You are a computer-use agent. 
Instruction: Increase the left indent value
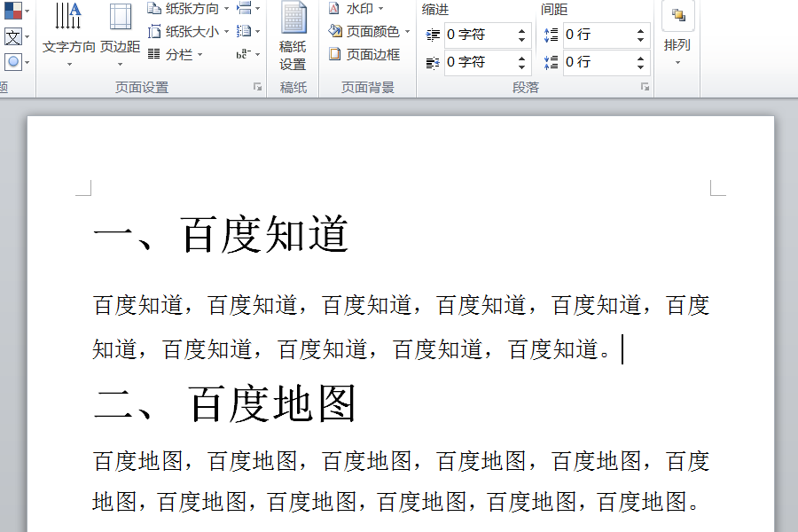tap(521, 30)
